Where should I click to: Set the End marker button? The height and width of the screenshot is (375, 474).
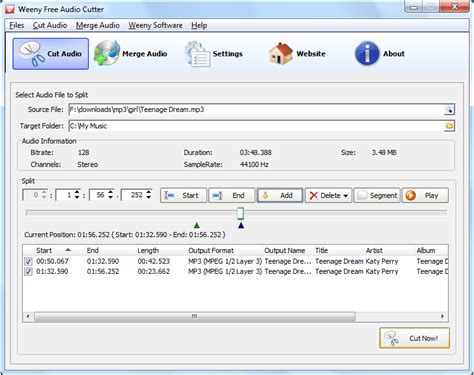click(232, 195)
